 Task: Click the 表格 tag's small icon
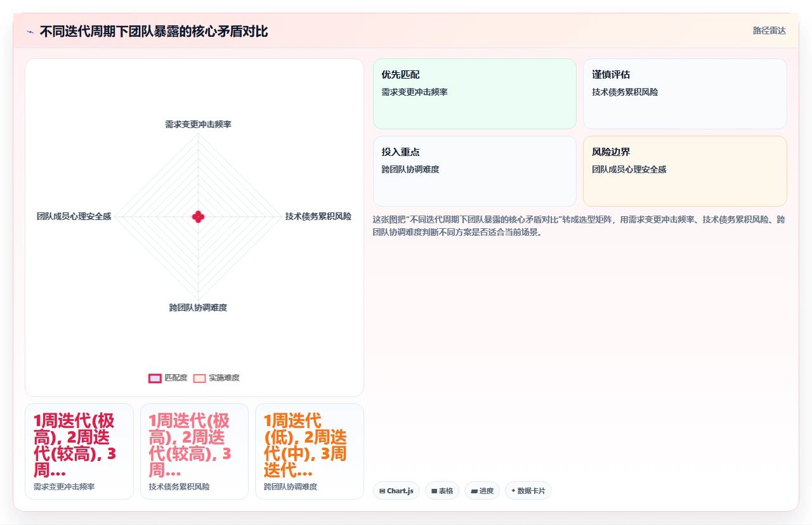click(435, 491)
